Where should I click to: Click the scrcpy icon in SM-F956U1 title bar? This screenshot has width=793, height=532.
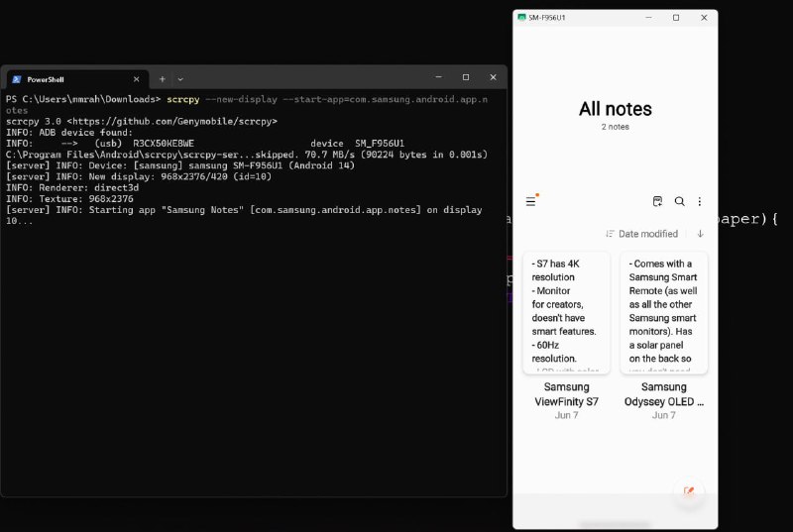pyautogui.click(x=521, y=17)
